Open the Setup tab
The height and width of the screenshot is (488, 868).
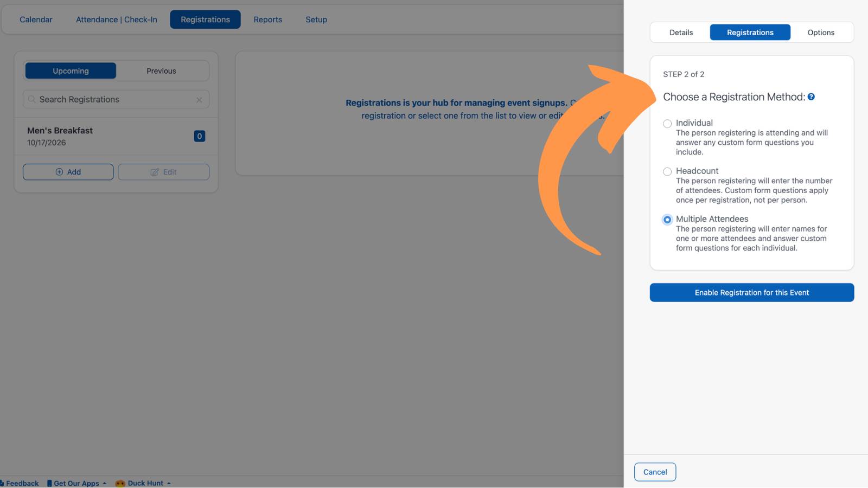coord(316,20)
